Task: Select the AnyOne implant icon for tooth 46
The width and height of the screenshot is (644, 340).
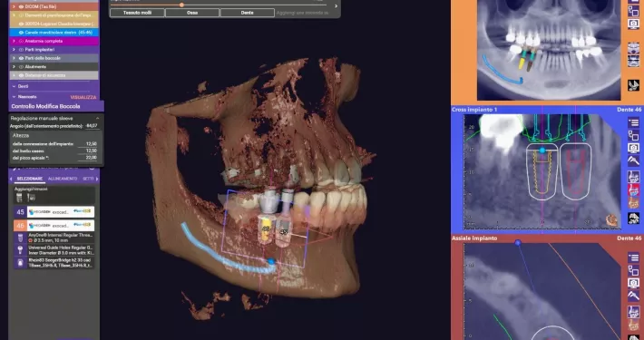Action: [20, 238]
